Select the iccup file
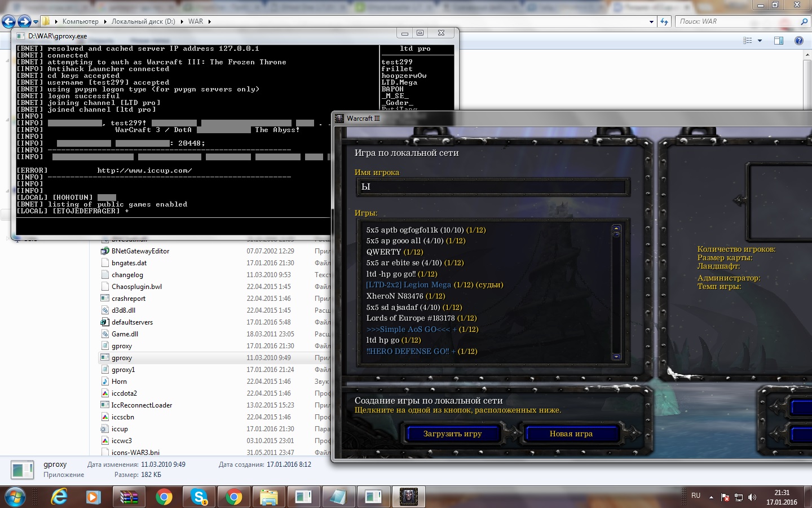 tap(120, 429)
